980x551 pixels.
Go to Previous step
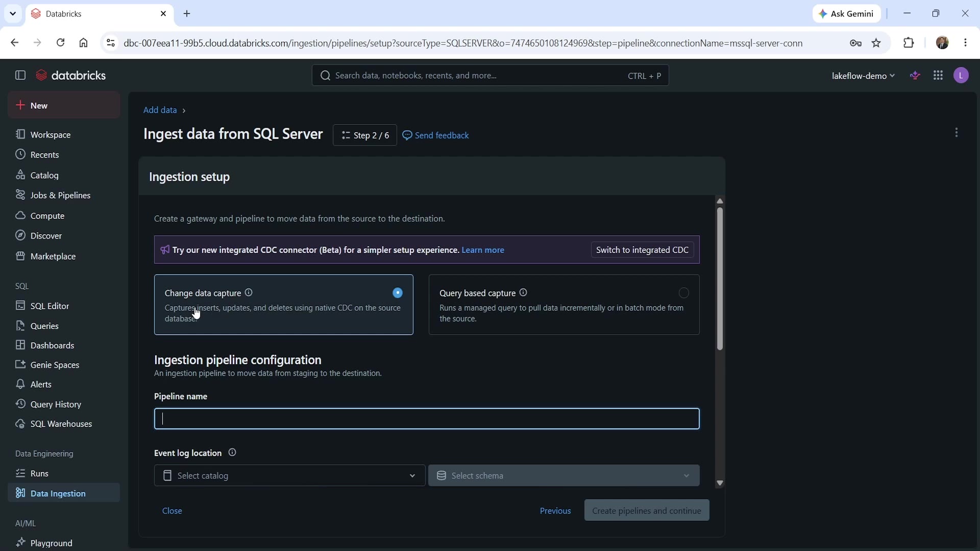click(555, 511)
